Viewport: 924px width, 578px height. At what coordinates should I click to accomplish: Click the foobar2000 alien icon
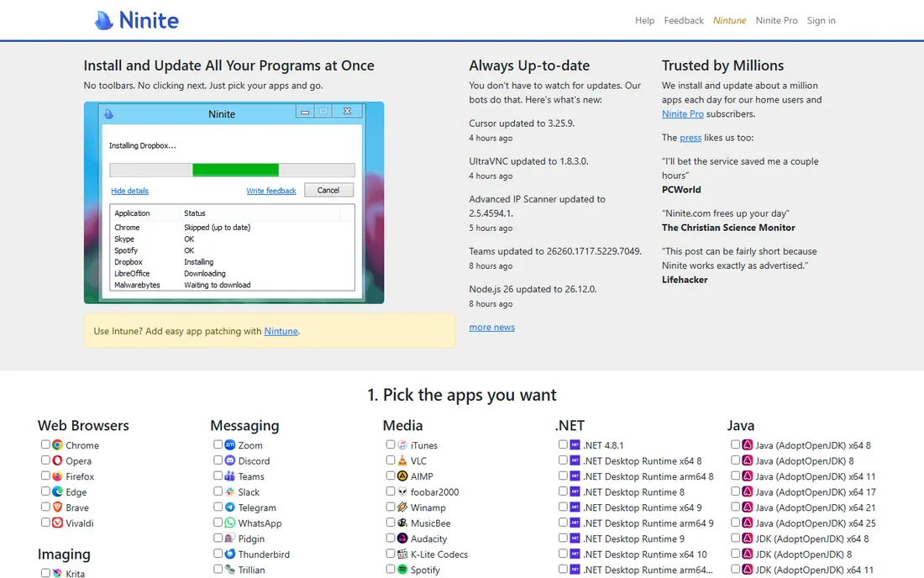(402, 491)
